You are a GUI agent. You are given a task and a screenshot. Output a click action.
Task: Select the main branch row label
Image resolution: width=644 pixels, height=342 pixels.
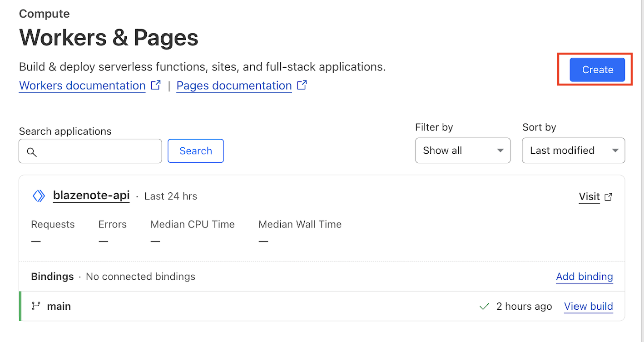tap(59, 306)
